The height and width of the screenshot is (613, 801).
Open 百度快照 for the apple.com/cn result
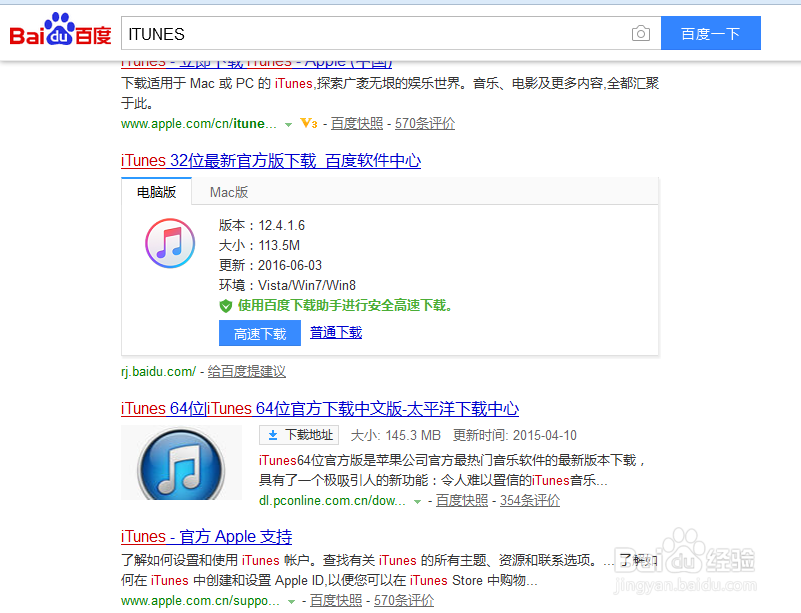pyautogui.click(x=357, y=124)
